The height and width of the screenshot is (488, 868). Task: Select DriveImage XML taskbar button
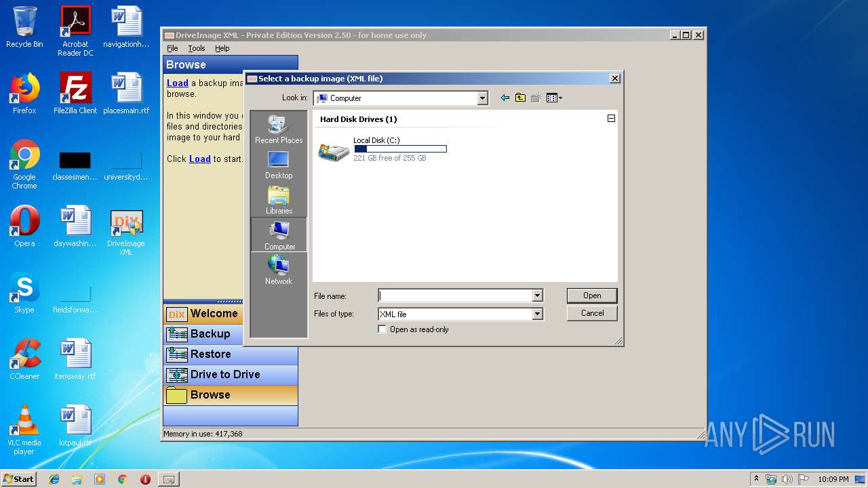169,479
